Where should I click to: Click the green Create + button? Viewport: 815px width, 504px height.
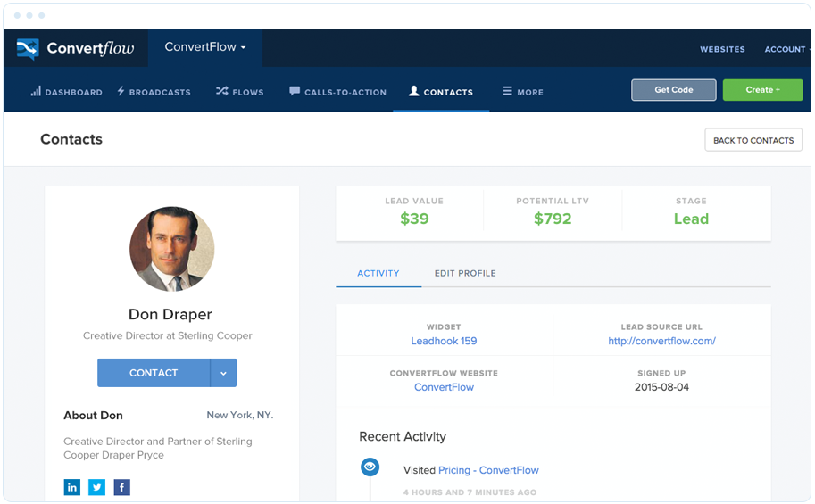click(x=762, y=90)
